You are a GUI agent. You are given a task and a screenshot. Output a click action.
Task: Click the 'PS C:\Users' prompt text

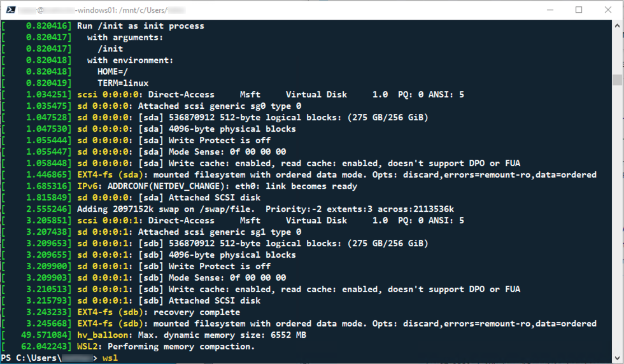coord(31,358)
